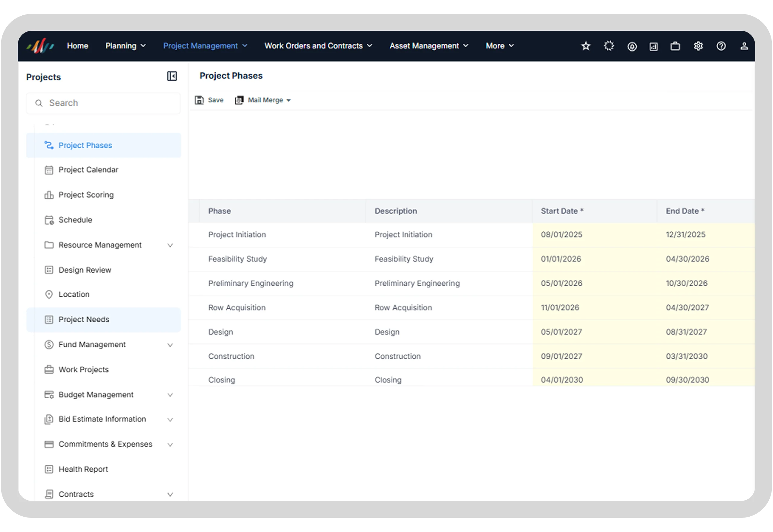The width and height of the screenshot is (773, 532).
Task: Click the Schedule calendar-clock icon
Action: 49,220
